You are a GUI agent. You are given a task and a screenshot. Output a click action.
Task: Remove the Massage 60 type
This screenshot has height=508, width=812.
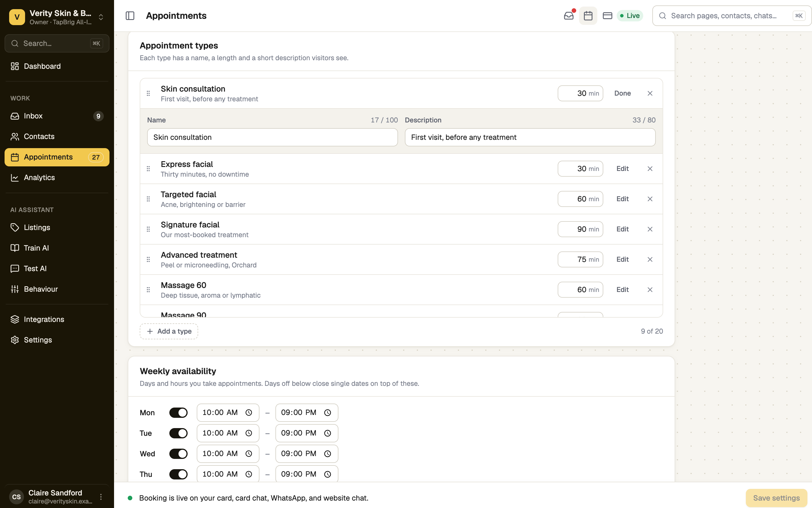(x=650, y=290)
